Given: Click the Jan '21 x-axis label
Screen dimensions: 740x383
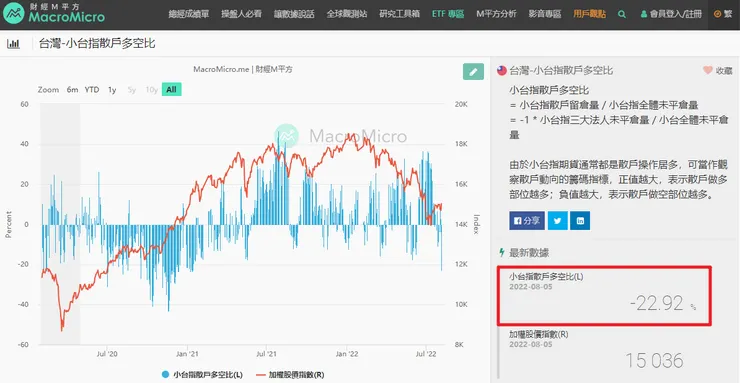Looking at the screenshot, I should click(188, 354).
